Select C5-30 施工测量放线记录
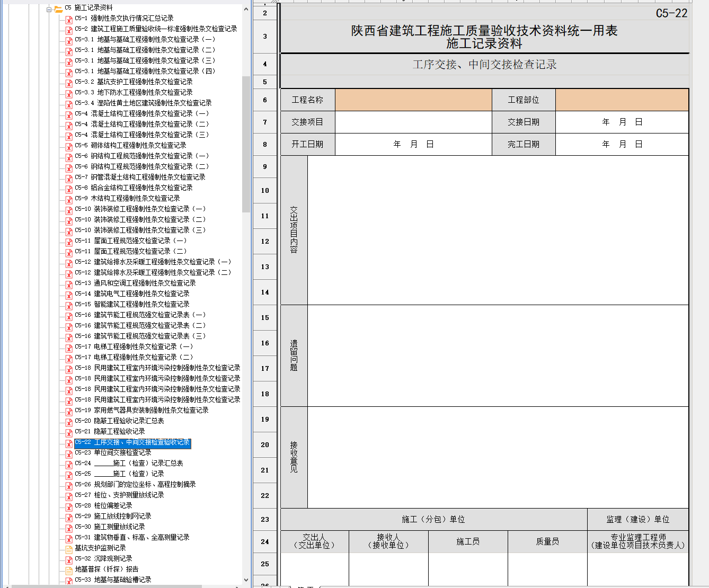Viewport: 709px width, 588px height. [x=119, y=527]
